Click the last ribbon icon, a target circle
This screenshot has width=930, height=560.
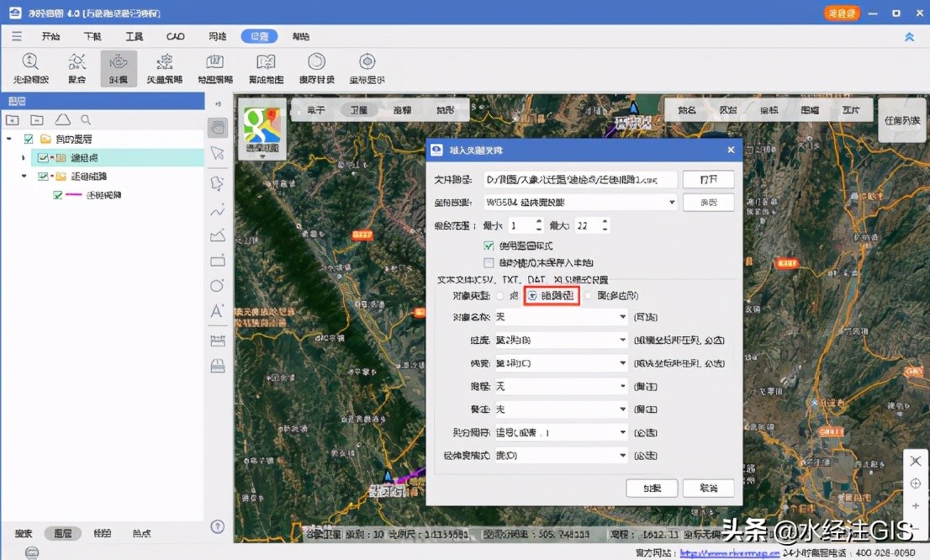tap(367, 61)
